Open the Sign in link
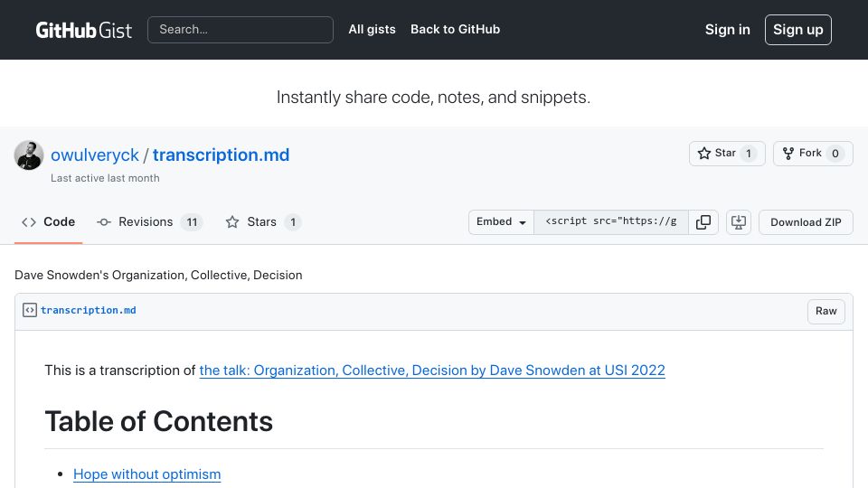This screenshot has width=868, height=488. point(727,29)
